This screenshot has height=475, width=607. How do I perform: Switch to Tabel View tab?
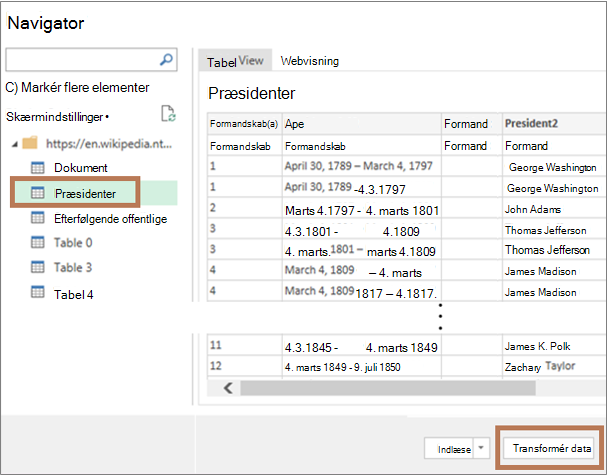click(235, 61)
